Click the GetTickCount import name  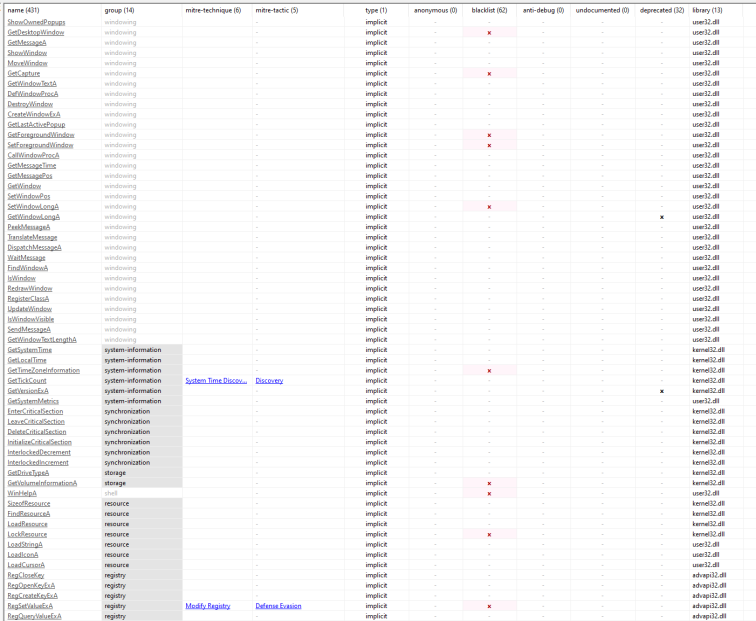(x=27, y=380)
